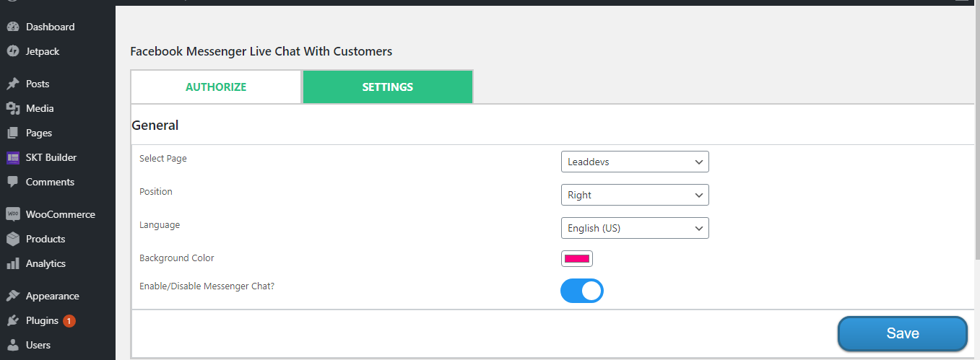
Task: Click the Analytics bar chart icon
Action: tap(12, 263)
